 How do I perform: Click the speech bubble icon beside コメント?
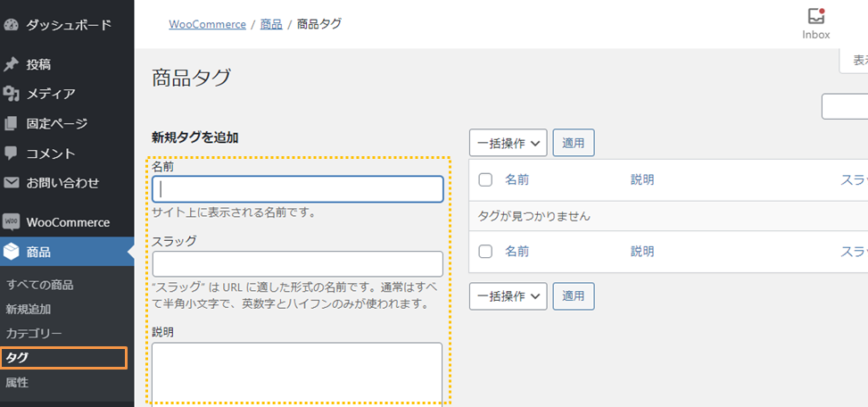(x=11, y=153)
